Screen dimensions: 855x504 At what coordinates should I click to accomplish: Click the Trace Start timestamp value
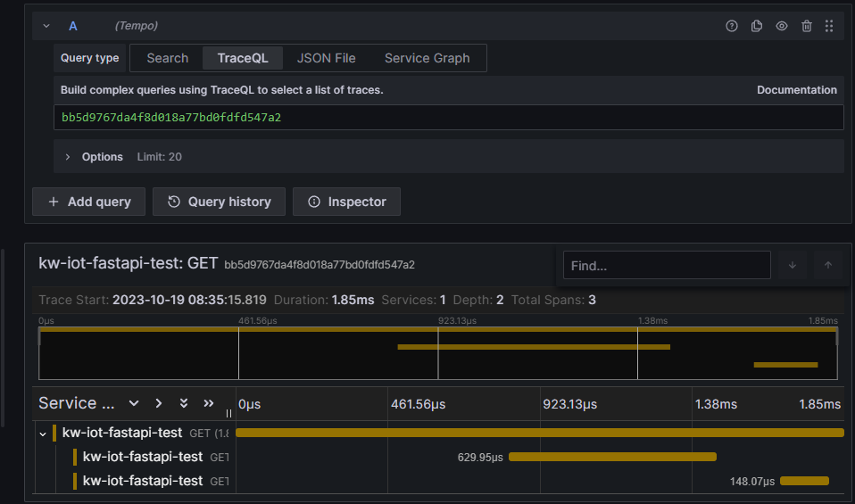click(x=189, y=300)
